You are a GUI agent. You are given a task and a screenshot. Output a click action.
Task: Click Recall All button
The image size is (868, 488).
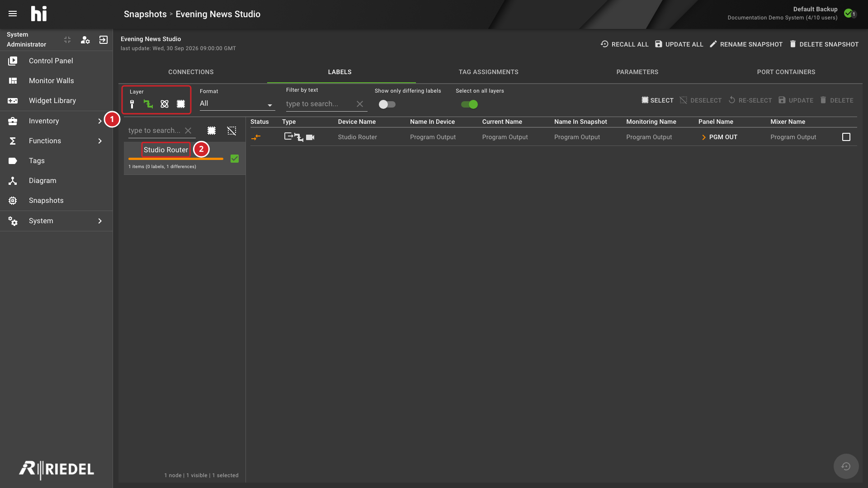(624, 44)
